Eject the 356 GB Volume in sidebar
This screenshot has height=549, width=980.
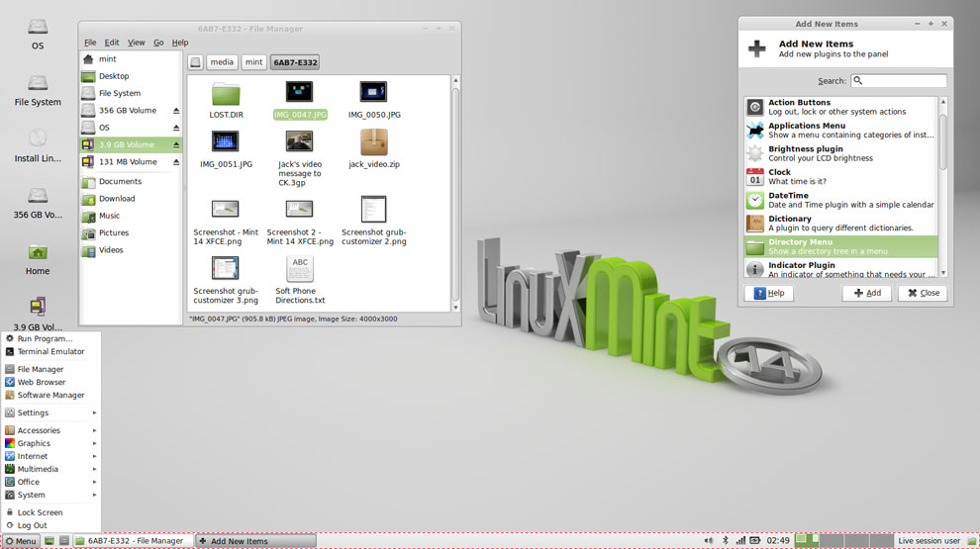[x=176, y=111]
